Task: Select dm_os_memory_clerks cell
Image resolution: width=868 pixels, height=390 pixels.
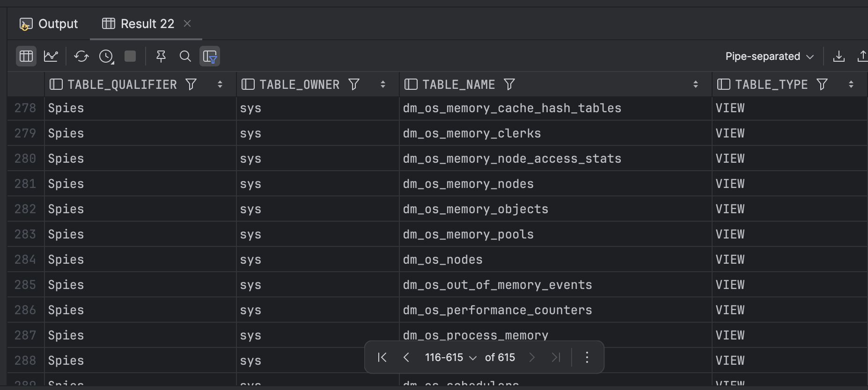Action: tap(472, 134)
